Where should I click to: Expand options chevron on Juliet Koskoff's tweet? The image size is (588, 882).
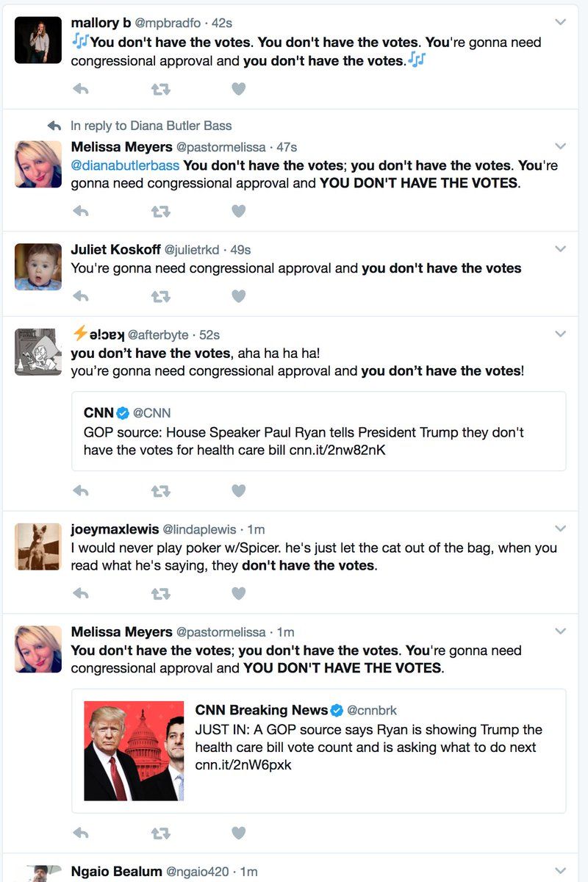pos(561,248)
